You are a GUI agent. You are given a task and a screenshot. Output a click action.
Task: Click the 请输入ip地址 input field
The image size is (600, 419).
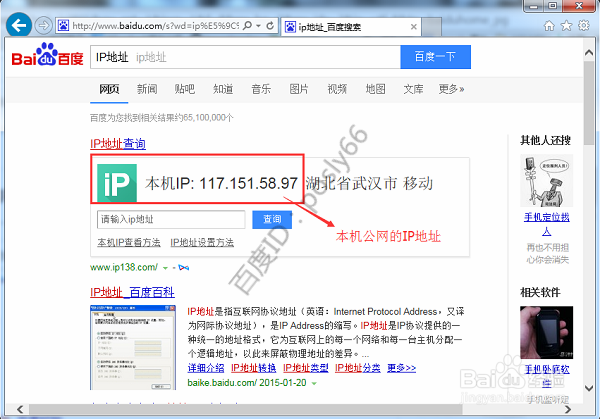171,220
